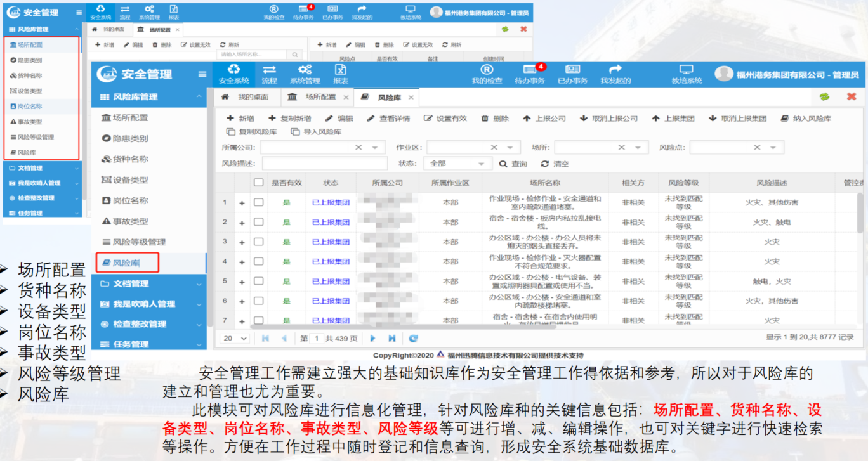Jump to last page in pagination bar
This screenshot has height=461, width=868.
tap(391, 339)
